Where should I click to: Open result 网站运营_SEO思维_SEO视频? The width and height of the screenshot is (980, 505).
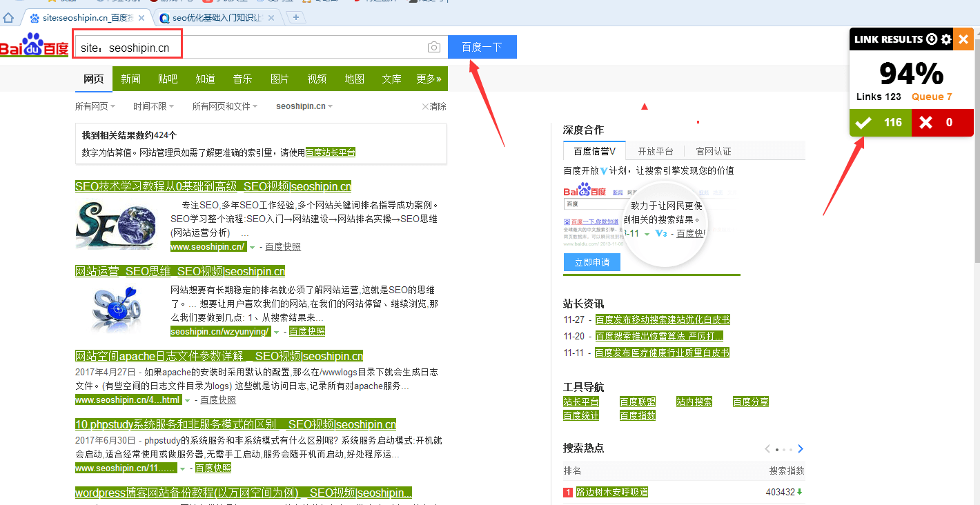(180, 271)
